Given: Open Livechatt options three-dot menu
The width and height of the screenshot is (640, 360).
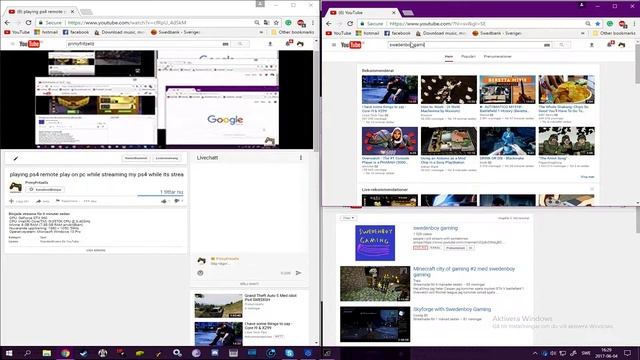Looking at the screenshot, I should pyautogui.click(x=301, y=158).
